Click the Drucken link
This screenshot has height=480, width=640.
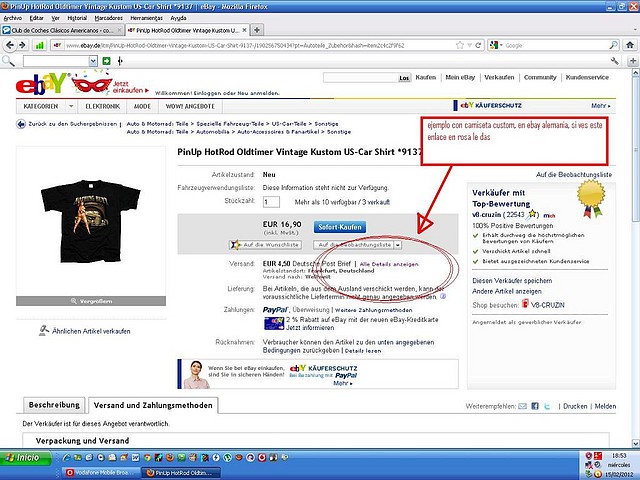coord(575,406)
